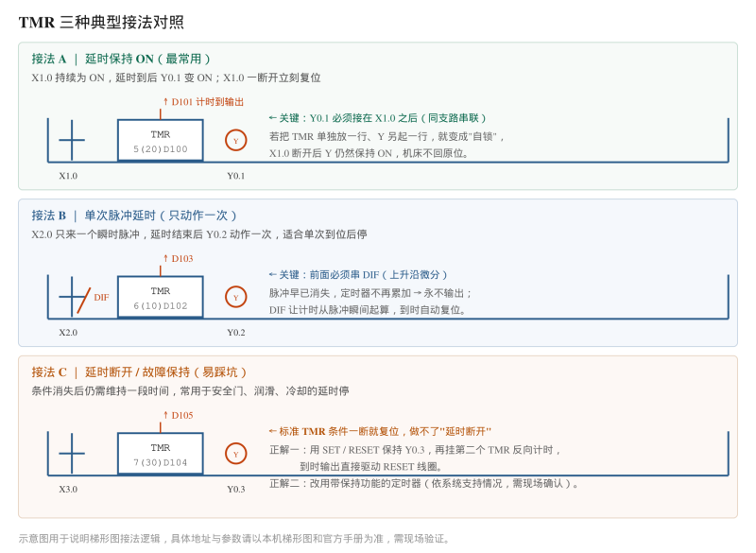Click heading '接法 A | 延时保持 ON（最常用）'

(121, 59)
